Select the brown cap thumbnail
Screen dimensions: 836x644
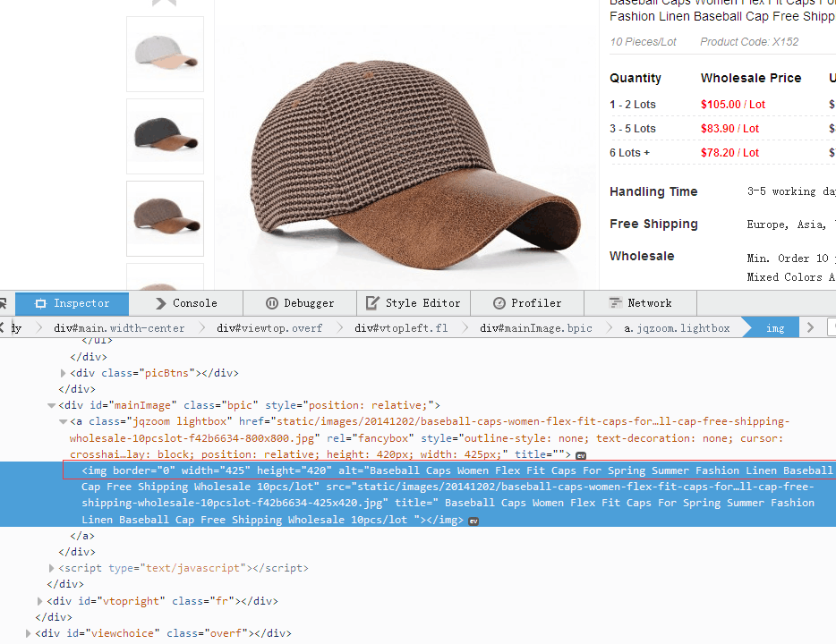(166, 218)
